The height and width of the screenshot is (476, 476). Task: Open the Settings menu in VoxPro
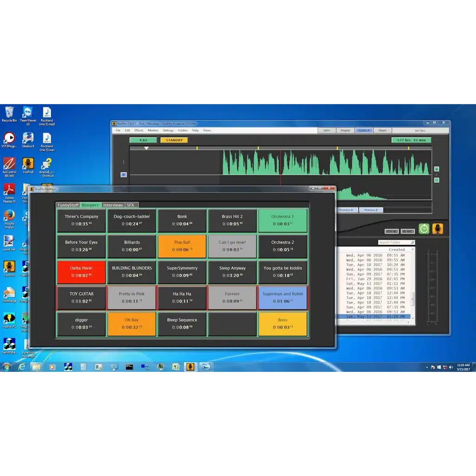point(168,130)
